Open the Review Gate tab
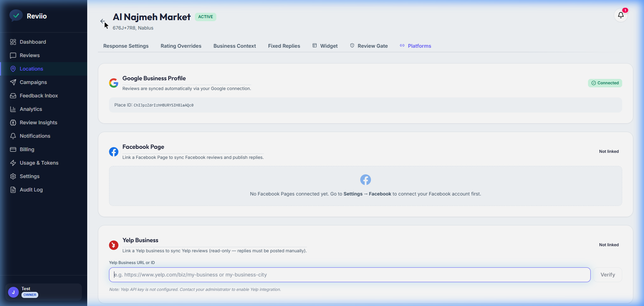This screenshot has height=306, width=644. [x=369, y=46]
